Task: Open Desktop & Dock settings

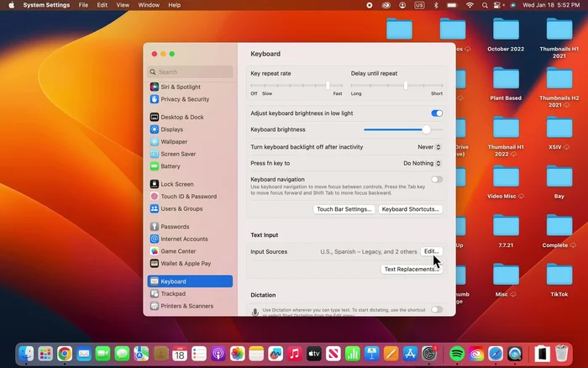Action: (x=181, y=117)
